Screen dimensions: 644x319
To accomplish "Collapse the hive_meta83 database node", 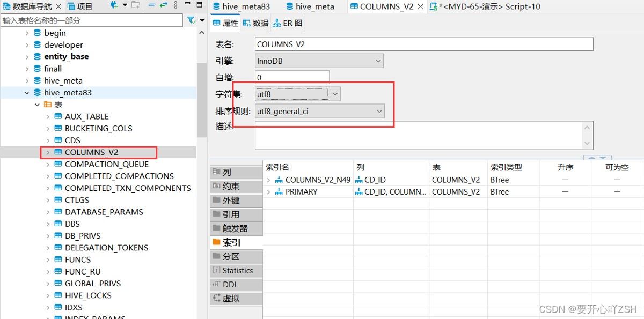I will coord(27,93).
